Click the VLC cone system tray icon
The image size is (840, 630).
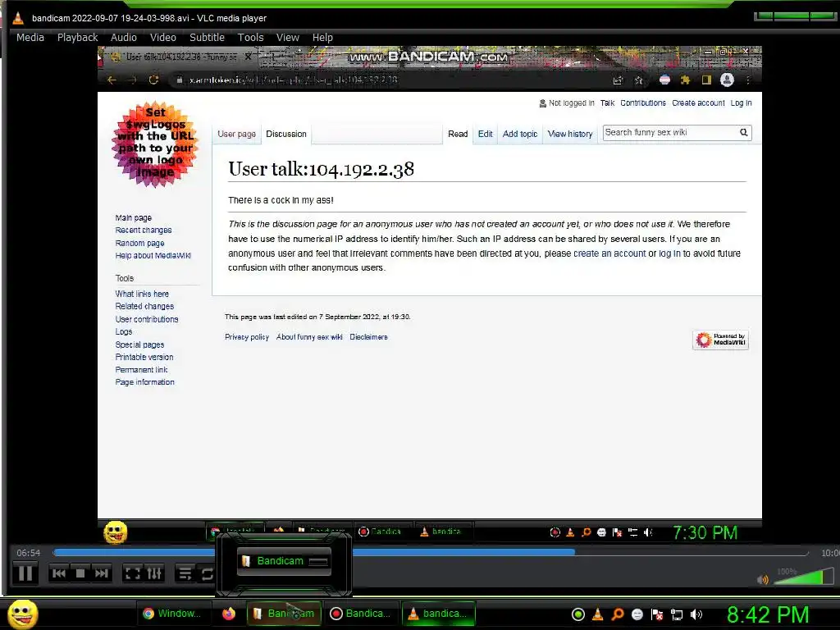598,614
